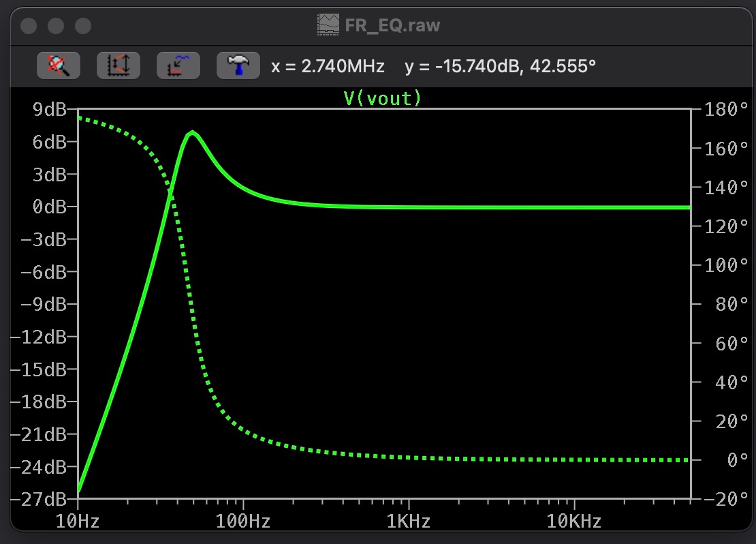Click the 3dB magnitude axis label
This screenshot has width=756, height=544.
coord(49,175)
